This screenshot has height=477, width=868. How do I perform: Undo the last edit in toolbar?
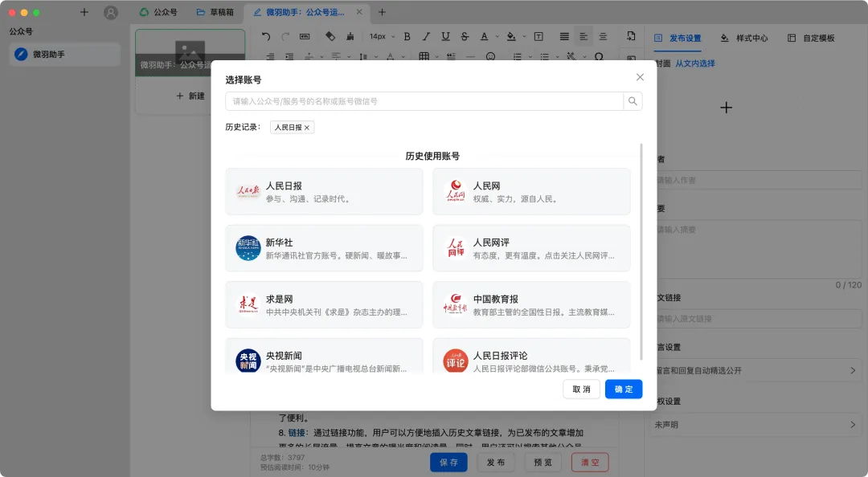tap(266, 36)
